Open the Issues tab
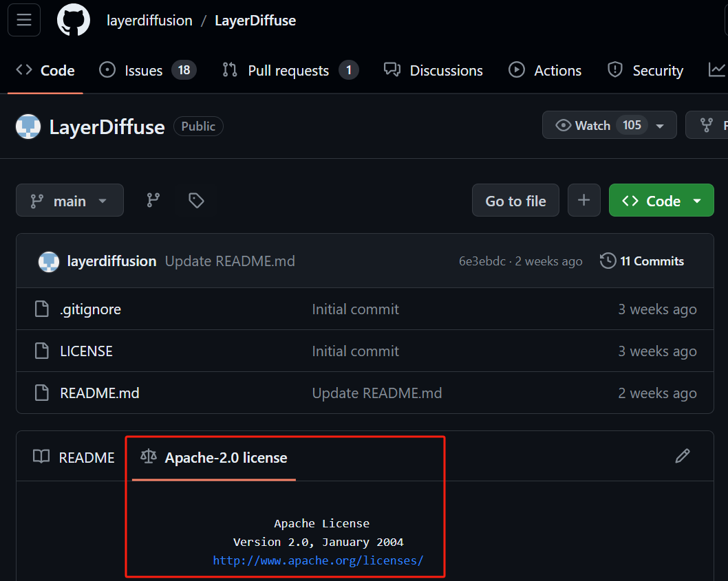This screenshot has width=728, height=581. click(x=148, y=71)
